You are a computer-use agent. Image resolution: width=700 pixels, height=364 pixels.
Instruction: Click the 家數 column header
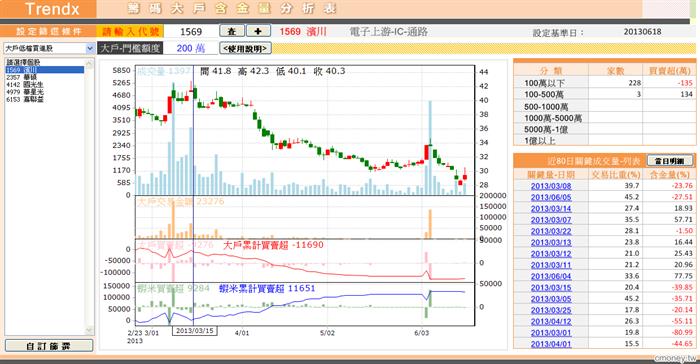[615, 71]
